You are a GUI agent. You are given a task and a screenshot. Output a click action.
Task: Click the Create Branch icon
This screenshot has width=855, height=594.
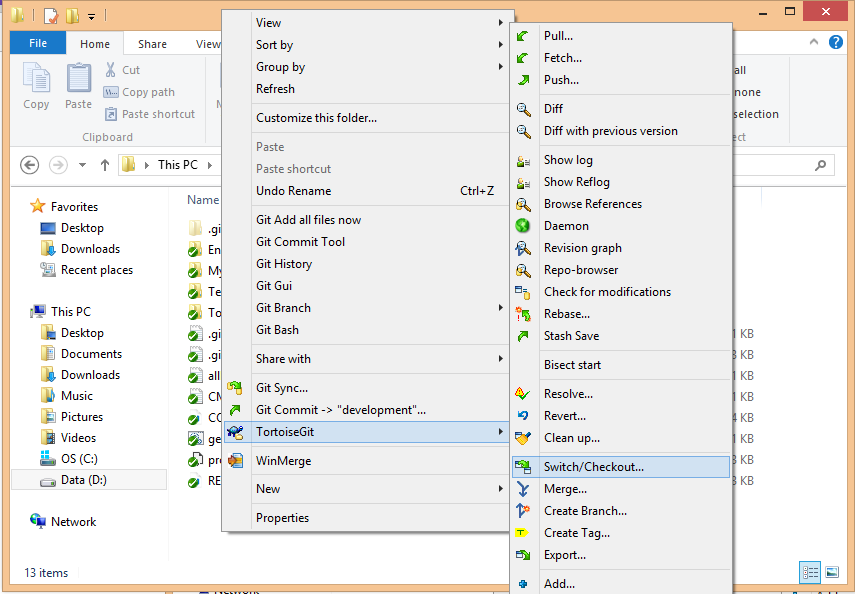click(523, 511)
